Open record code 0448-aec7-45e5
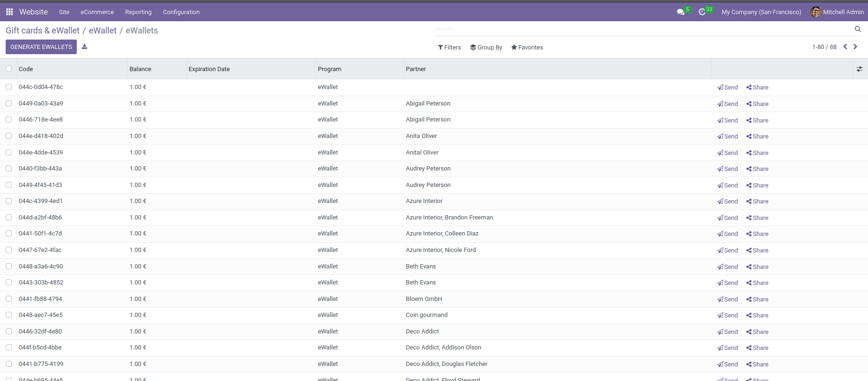The width and height of the screenshot is (868, 381). click(x=41, y=315)
